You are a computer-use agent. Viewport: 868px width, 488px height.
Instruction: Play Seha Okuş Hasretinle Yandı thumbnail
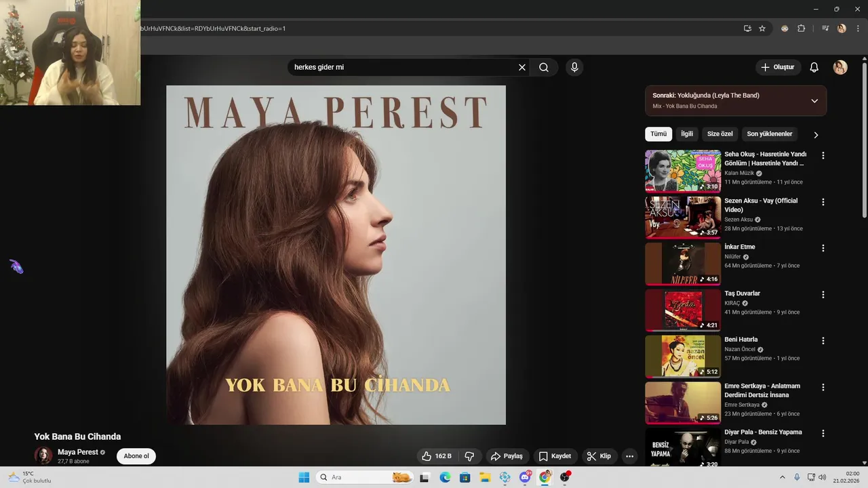coord(683,171)
